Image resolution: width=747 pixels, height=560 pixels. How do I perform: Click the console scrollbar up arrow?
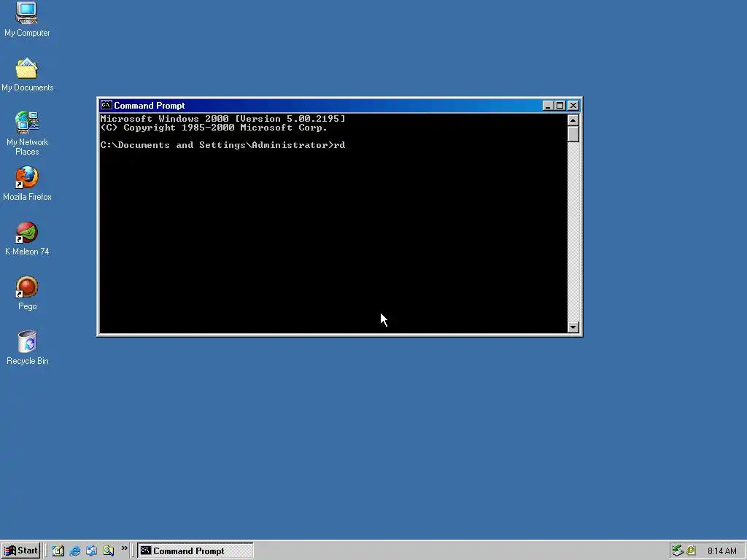click(573, 120)
